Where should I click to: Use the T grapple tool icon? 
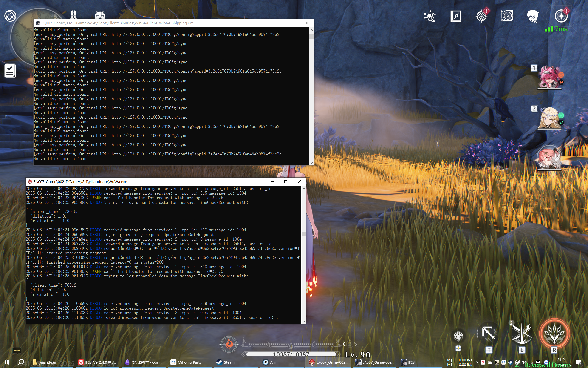(x=488, y=333)
